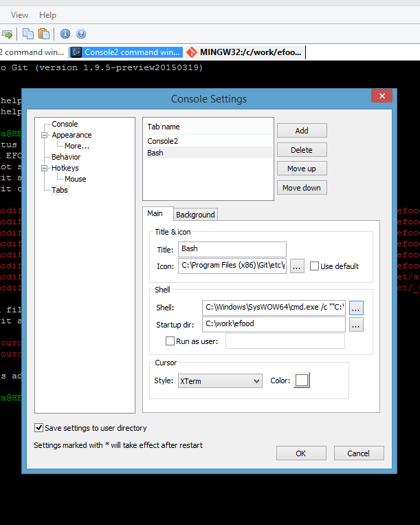Select the Main settings tab

(155, 213)
